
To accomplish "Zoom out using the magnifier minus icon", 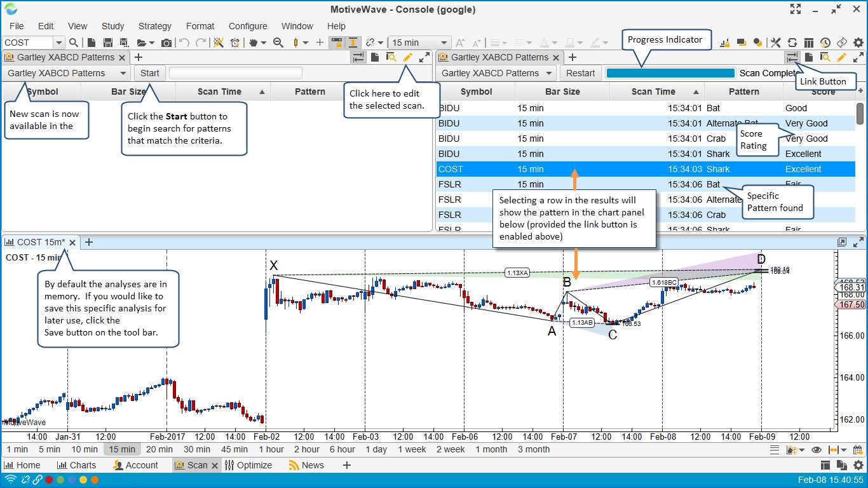I will click(x=278, y=43).
